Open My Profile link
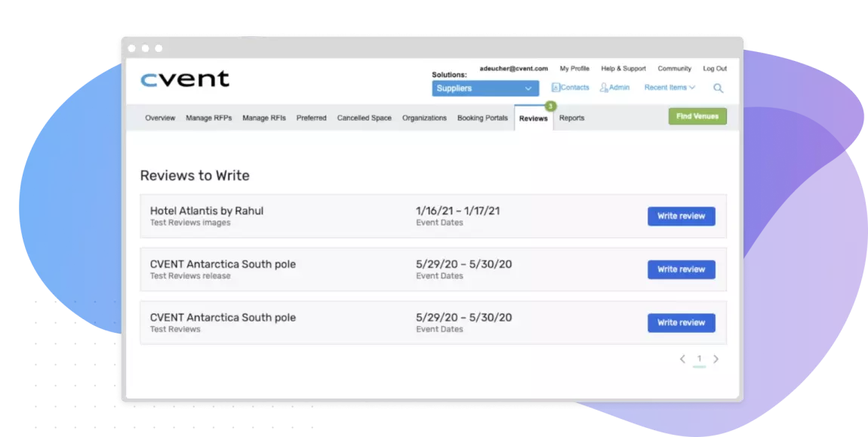This screenshot has width=868, height=437. [x=574, y=68]
